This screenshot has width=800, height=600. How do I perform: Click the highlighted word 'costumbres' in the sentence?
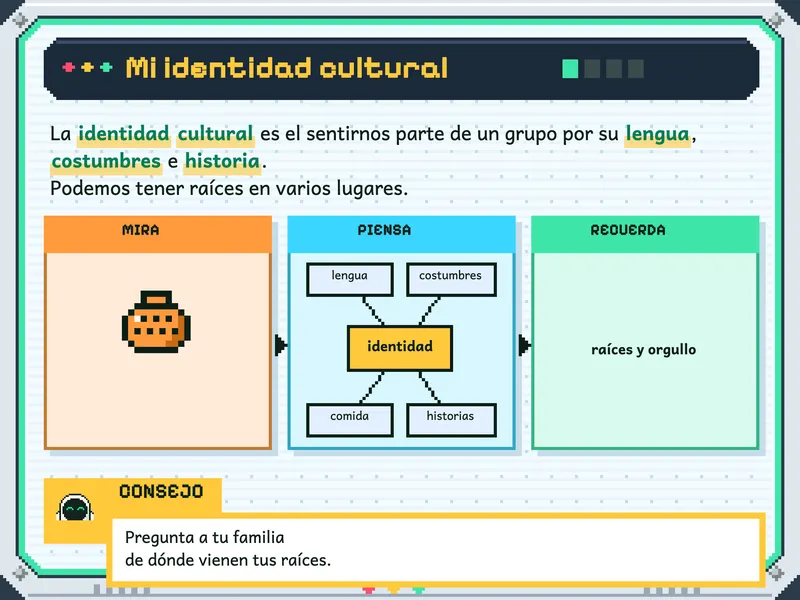106,161
